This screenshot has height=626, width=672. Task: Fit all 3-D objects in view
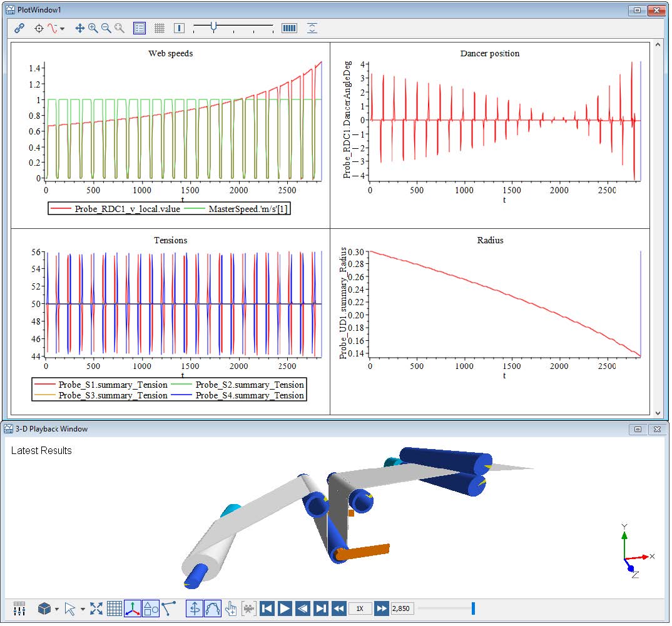96,608
